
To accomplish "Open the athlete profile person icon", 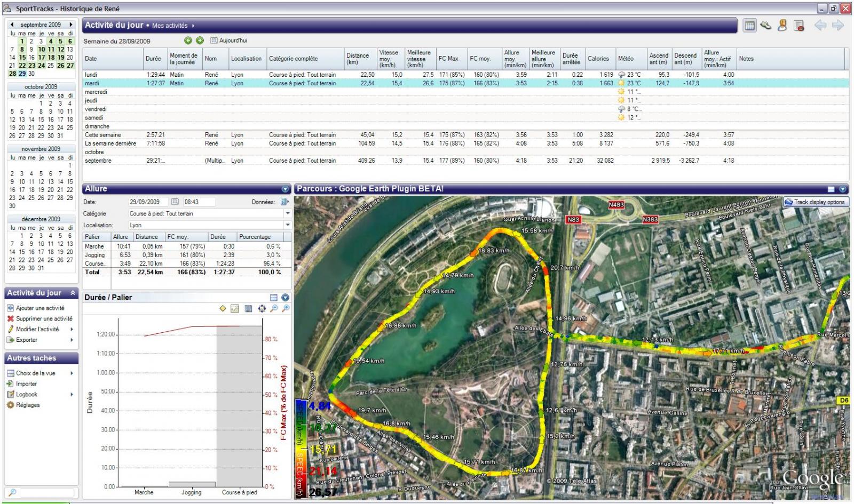I will [x=782, y=26].
